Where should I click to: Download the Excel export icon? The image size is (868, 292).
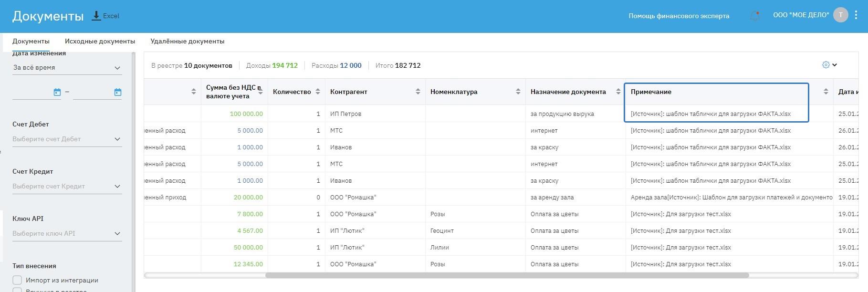(x=96, y=16)
